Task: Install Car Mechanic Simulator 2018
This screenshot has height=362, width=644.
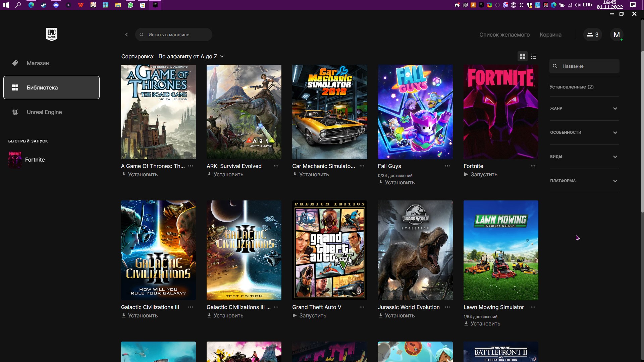Action: pyautogui.click(x=311, y=174)
